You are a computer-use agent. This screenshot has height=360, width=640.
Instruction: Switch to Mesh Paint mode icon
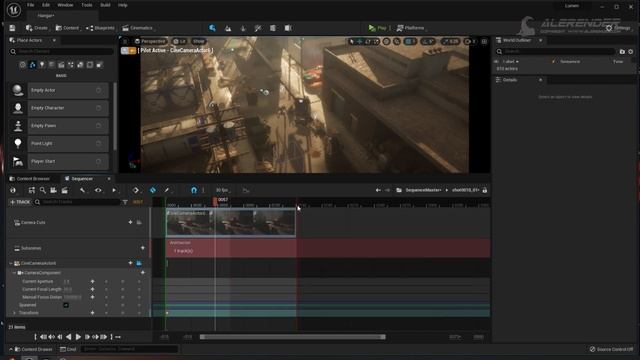pos(258,28)
